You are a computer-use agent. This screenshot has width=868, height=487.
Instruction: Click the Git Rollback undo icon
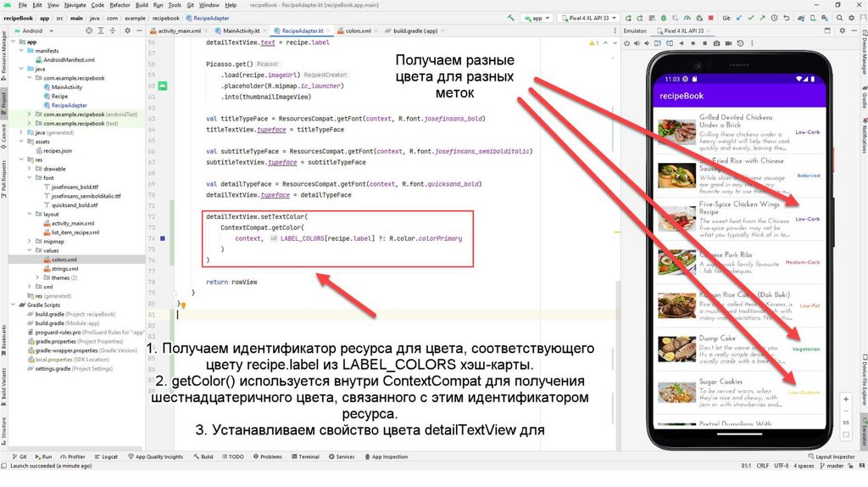coord(787,18)
